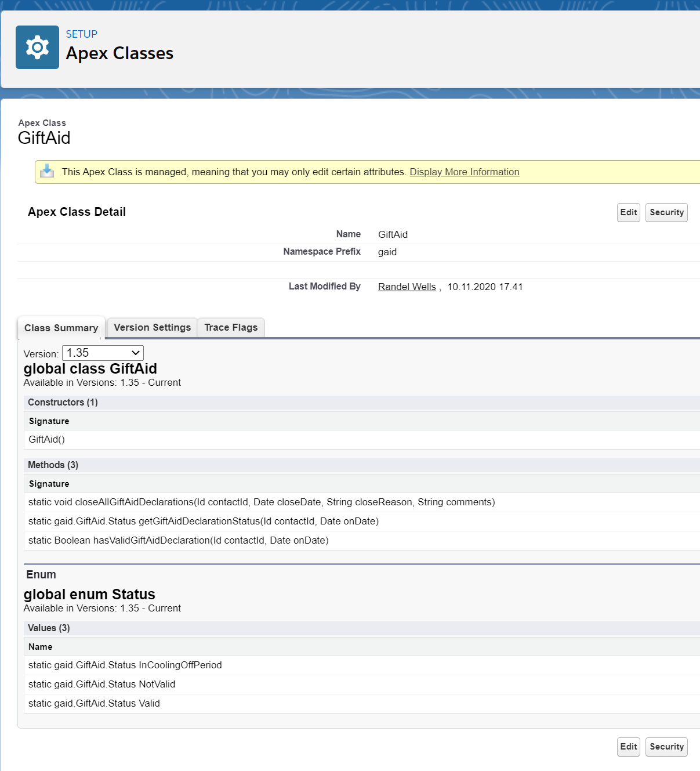Click the bottom Edit button
Screen dimensions: 700x771
[x=628, y=747]
